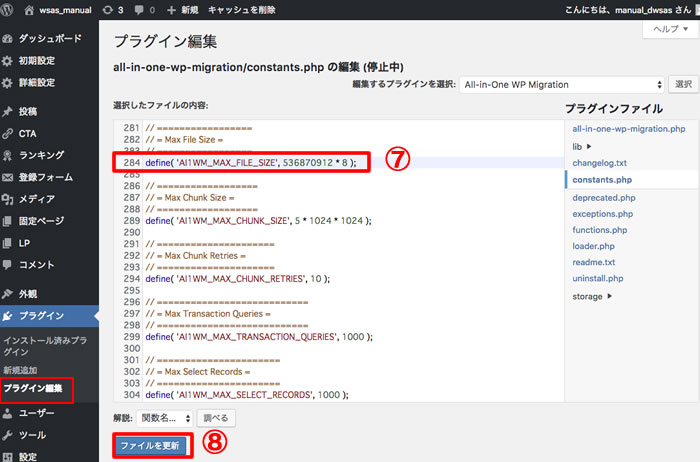Open インストール済みプラグイン submenu
Screen dimensions: 700x462
pos(45,346)
